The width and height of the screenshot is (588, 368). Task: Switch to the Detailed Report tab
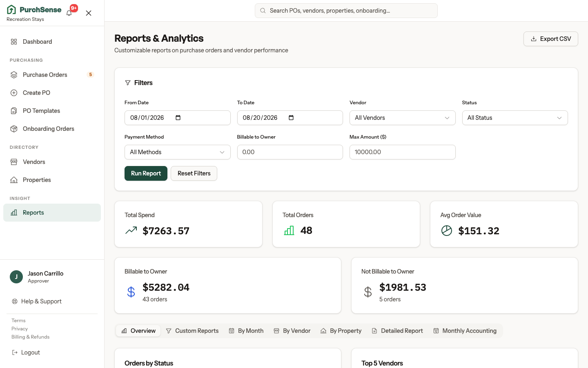pos(397,331)
